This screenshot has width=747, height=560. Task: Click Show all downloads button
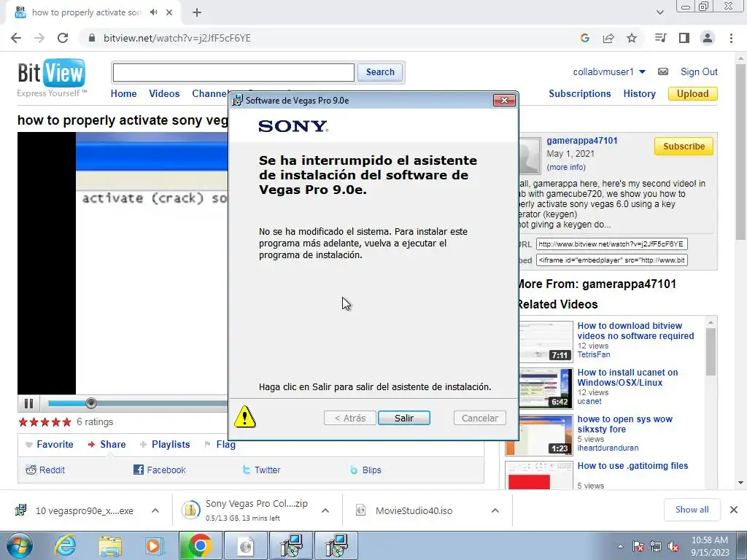coord(692,510)
